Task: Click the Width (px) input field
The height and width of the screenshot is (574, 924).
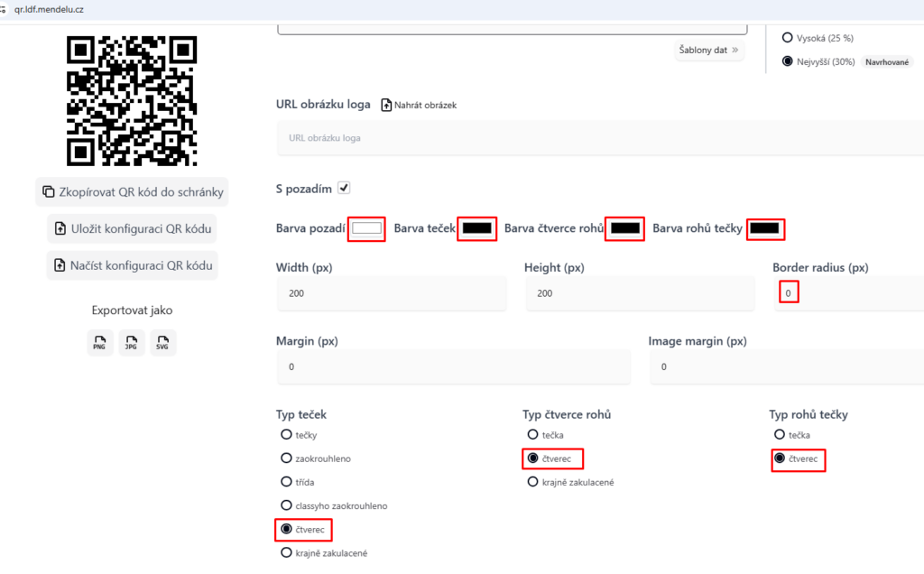Action: (x=392, y=292)
